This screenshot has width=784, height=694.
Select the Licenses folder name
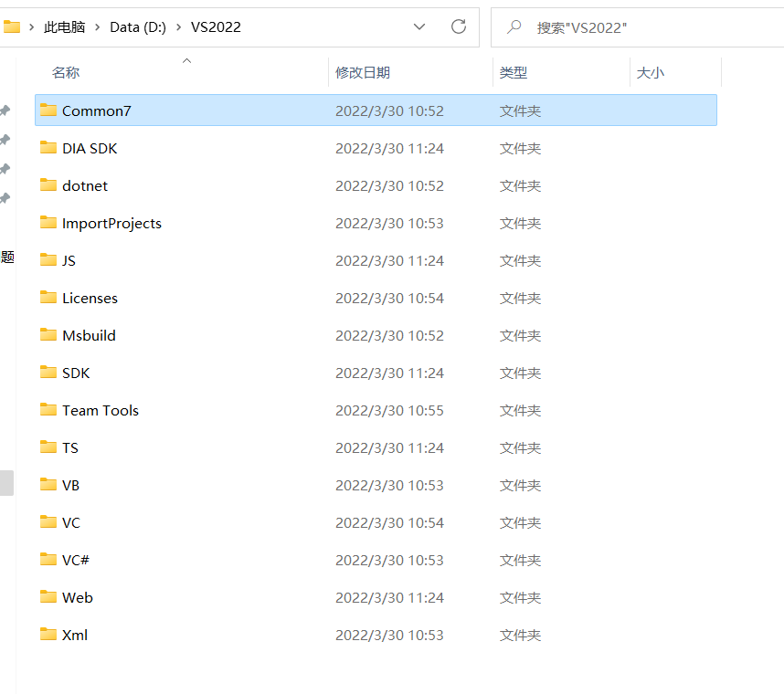90,299
